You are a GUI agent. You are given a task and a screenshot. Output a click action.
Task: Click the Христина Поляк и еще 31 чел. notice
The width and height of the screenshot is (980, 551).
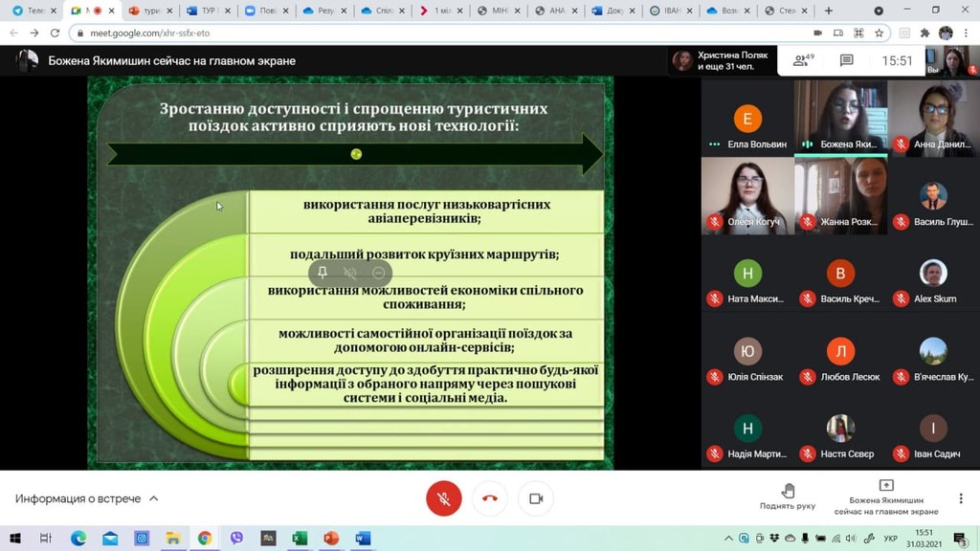tap(720, 61)
